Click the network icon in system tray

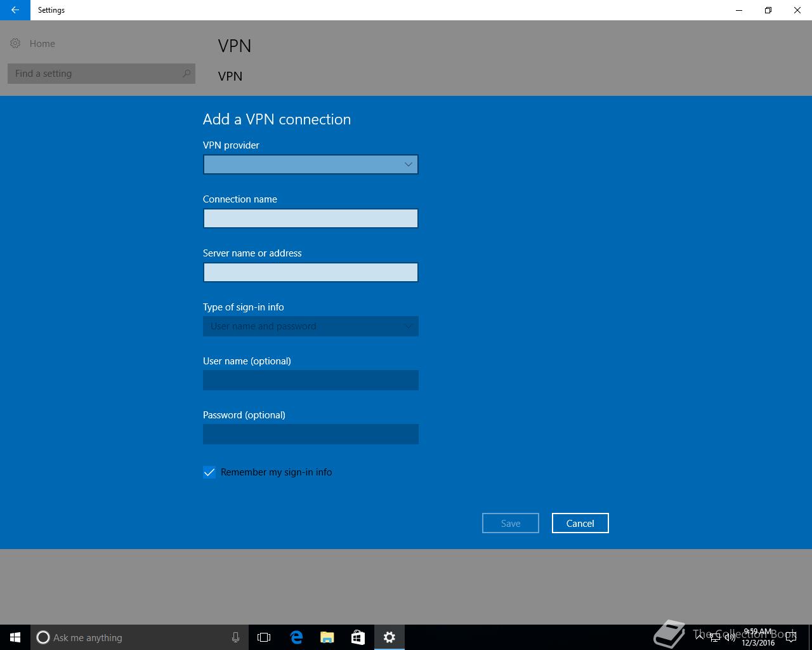click(x=714, y=637)
